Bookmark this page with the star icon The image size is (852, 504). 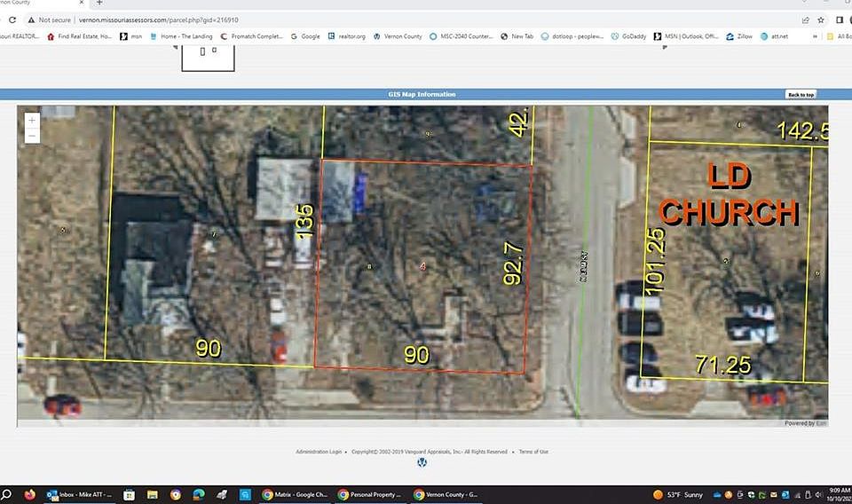pos(821,20)
